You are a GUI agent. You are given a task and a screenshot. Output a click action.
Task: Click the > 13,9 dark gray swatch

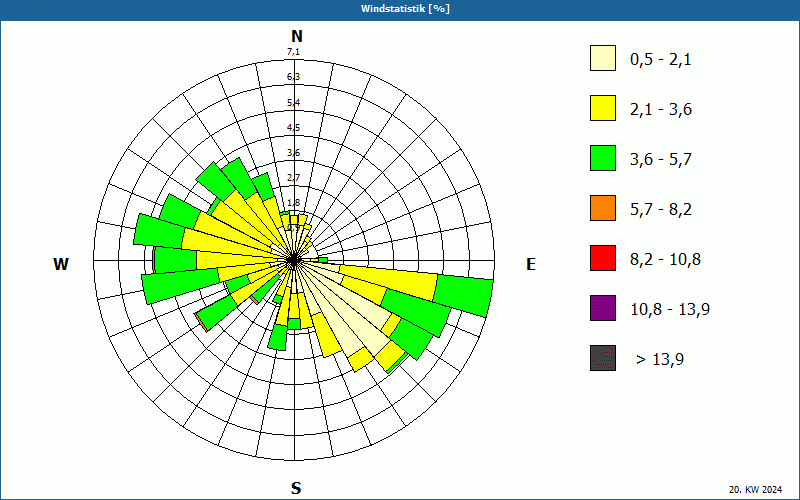point(603,358)
